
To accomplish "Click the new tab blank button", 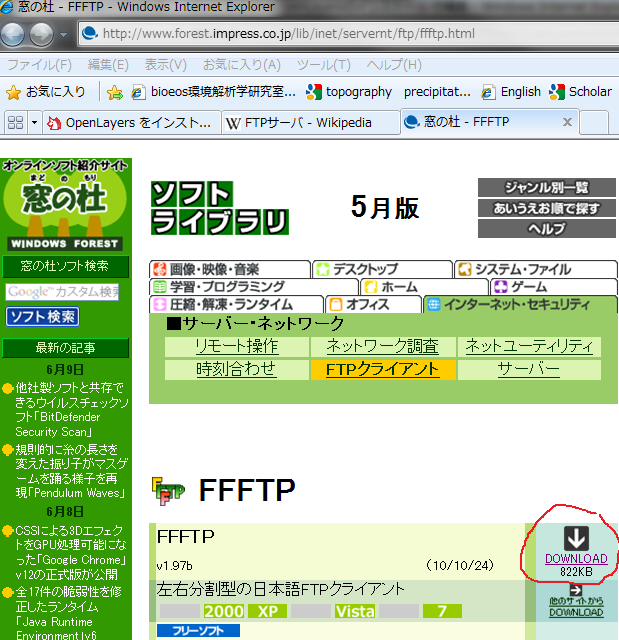I will click(594, 122).
